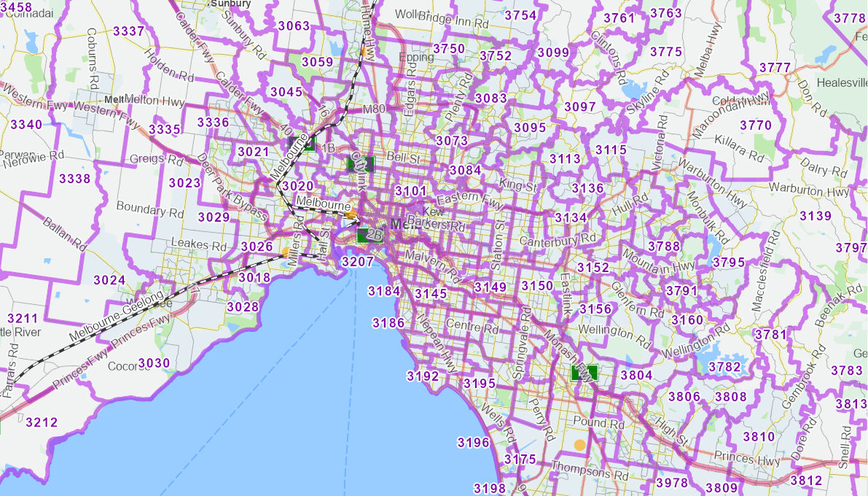The height and width of the screenshot is (496, 868).
Task: Choose postcode 3337 on the map
Action: (130, 31)
